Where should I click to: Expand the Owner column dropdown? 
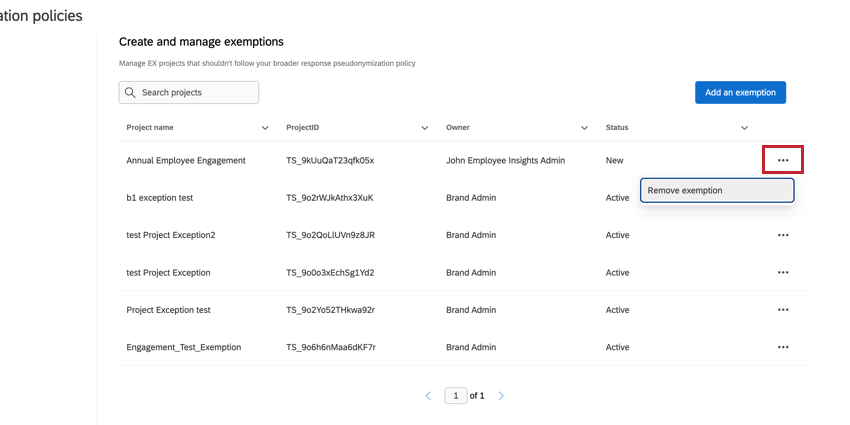(x=584, y=128)
